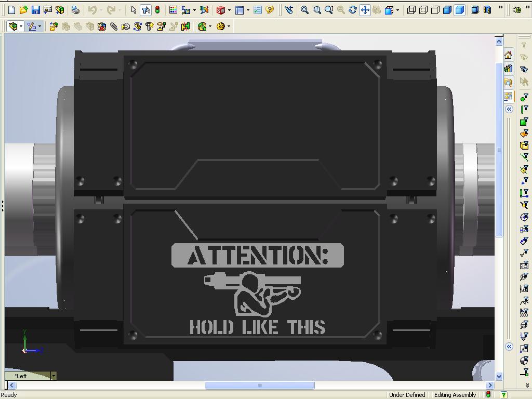The image size is (532, 399).
Task: Click the 'Editing Assembly' status text
Action: point(455,395)
